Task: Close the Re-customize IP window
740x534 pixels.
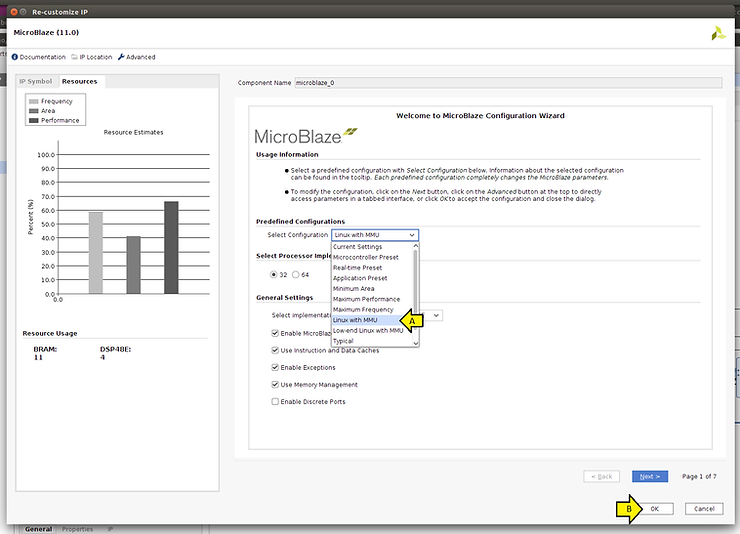Action: click(x=14, y=12)
